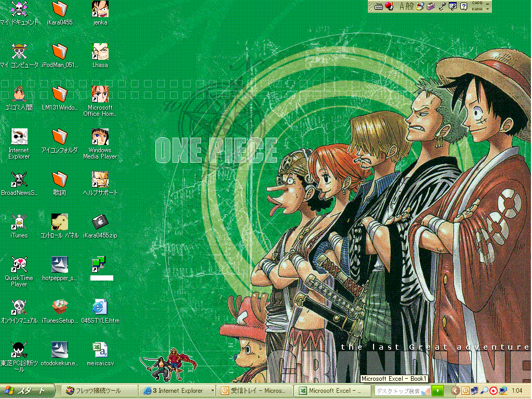The image size is (532, 399).
Task: Open IME help question mark icon
Action: pyautogui.click(x=463, y=6)
